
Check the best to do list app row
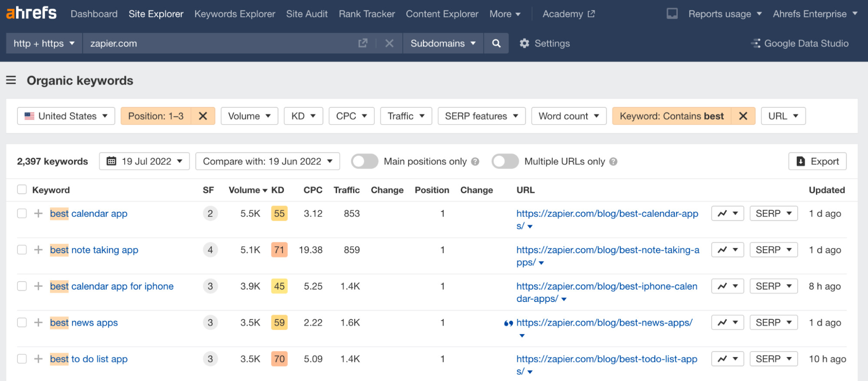click(x=22, y=359)
